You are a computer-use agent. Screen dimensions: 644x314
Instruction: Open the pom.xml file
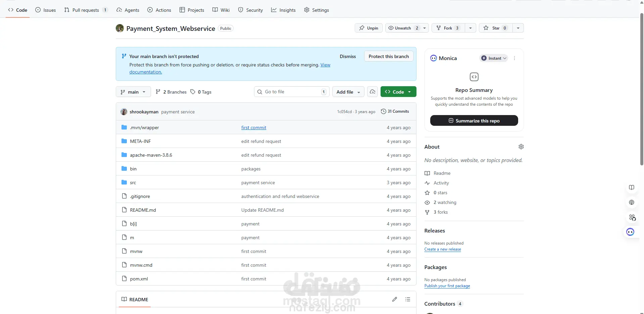coord(139,279)
